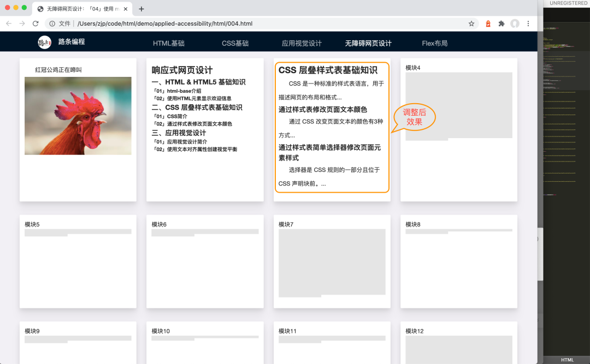Click the gray placeholder block in 模块7
This screenshot has width=590, height=364.
(x=332, y=262)
